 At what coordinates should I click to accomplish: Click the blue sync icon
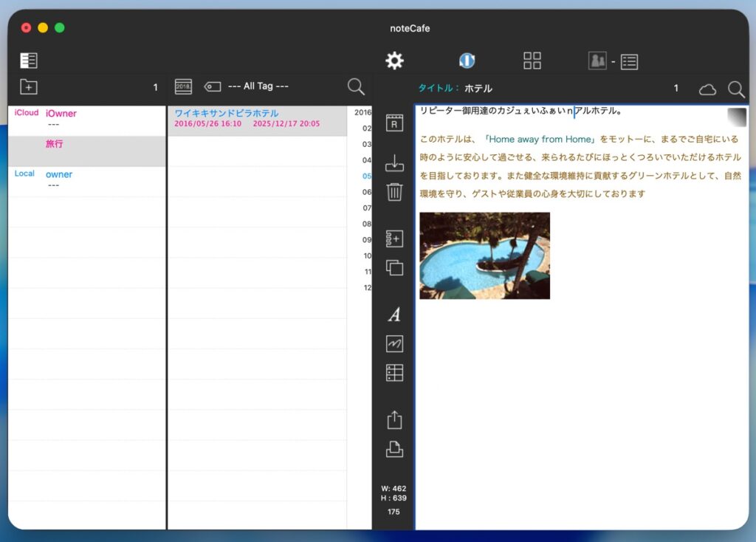[467, 61]
